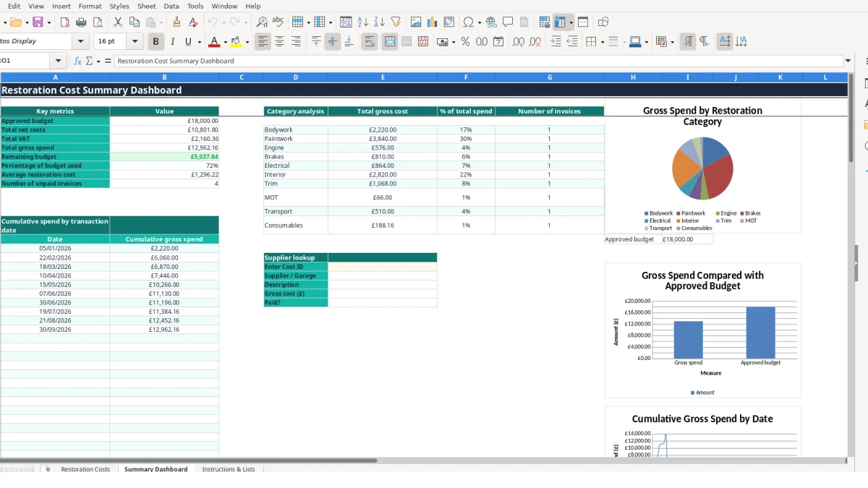Insert a chart

tap(433, 22)
